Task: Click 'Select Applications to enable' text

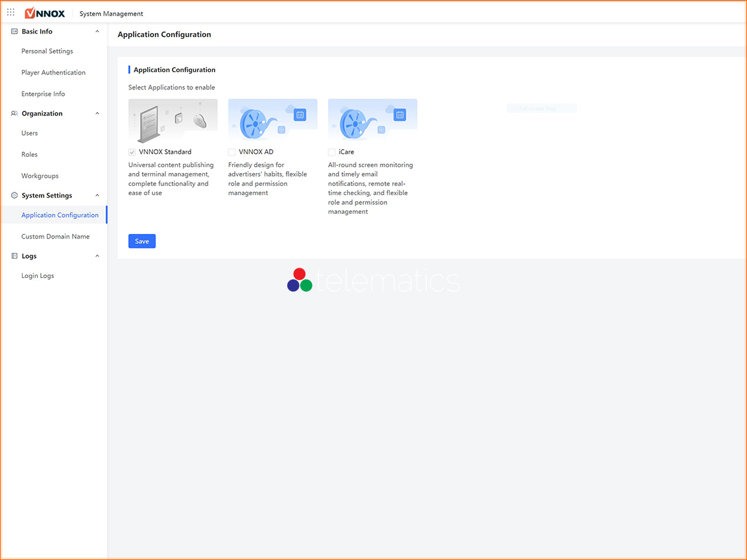Action: point(171,87)
